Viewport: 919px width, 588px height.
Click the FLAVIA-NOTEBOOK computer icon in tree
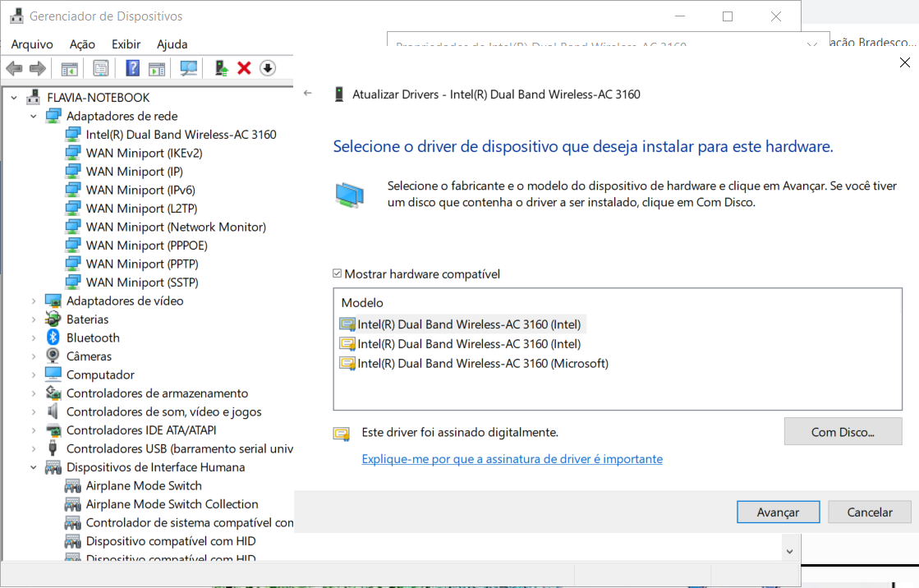pyautogui.click(x=34, y=98)
